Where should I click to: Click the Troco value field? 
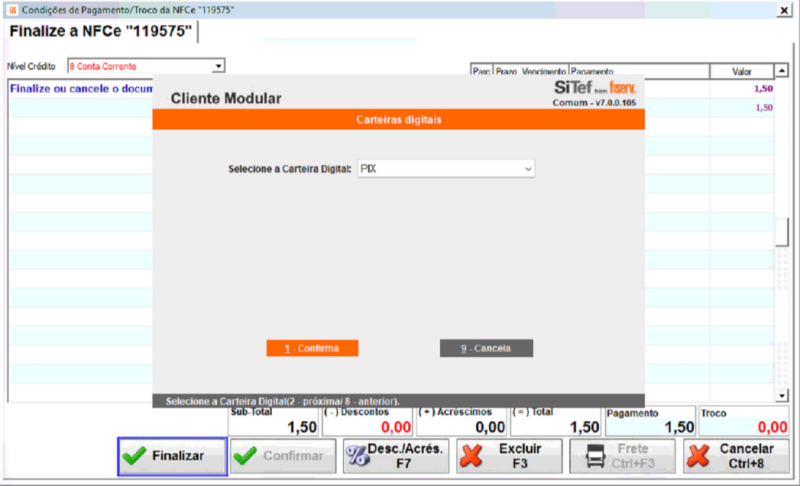coord(744,426)
